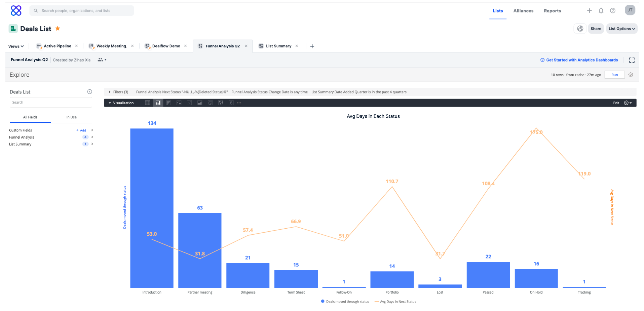Toggle the Deals moved through status series
Viewport: 644px width, 311px height.
[344, 301]
